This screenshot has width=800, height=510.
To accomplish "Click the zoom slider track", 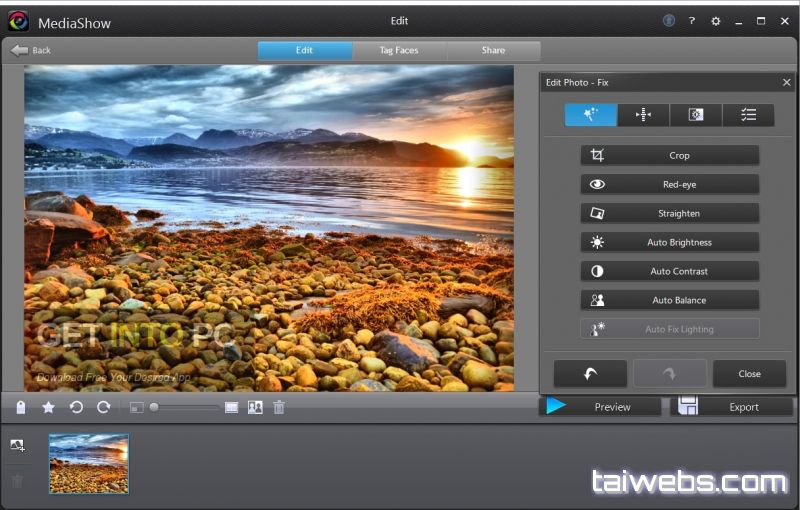I will tap(185, 407).
